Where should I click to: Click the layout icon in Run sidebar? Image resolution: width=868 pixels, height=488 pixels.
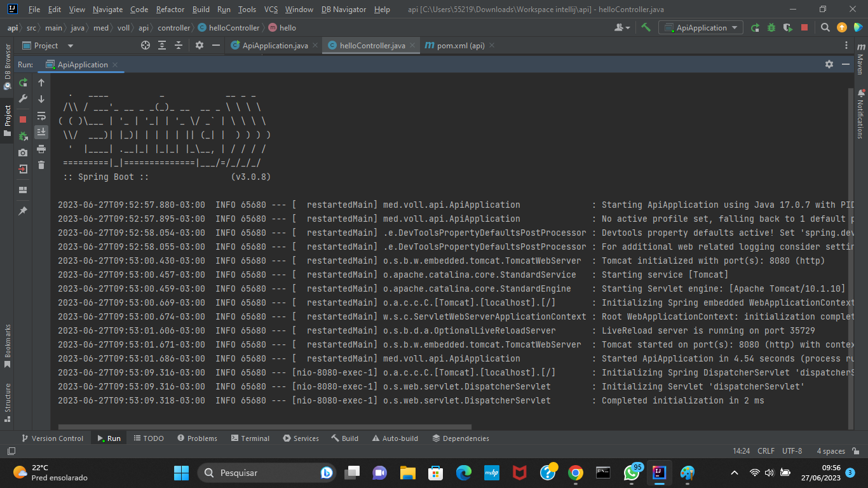click(x=23, y=190)
